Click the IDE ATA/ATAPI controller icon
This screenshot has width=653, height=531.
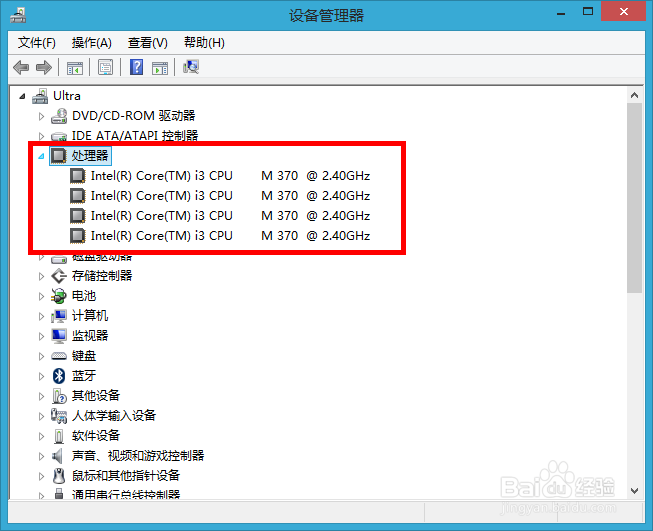59,136
